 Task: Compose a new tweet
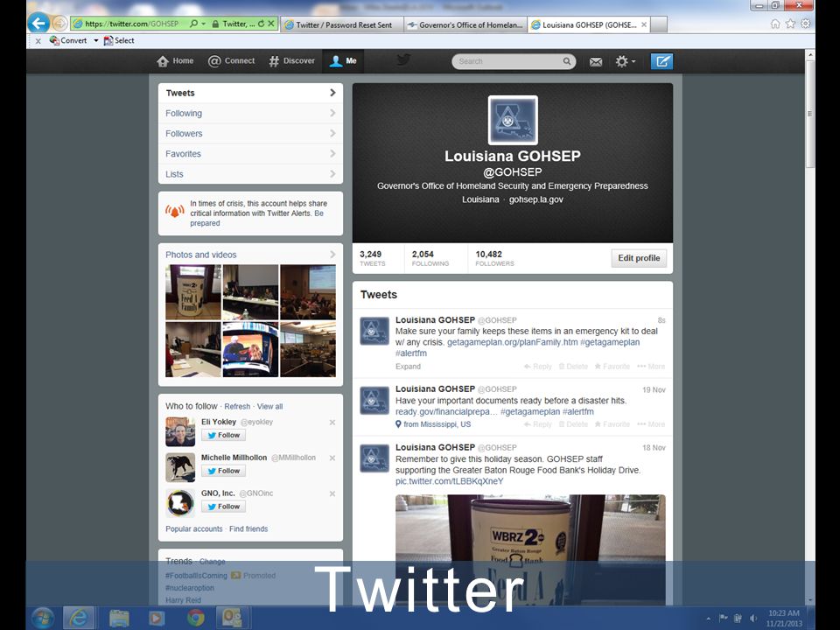pos(661,61)
